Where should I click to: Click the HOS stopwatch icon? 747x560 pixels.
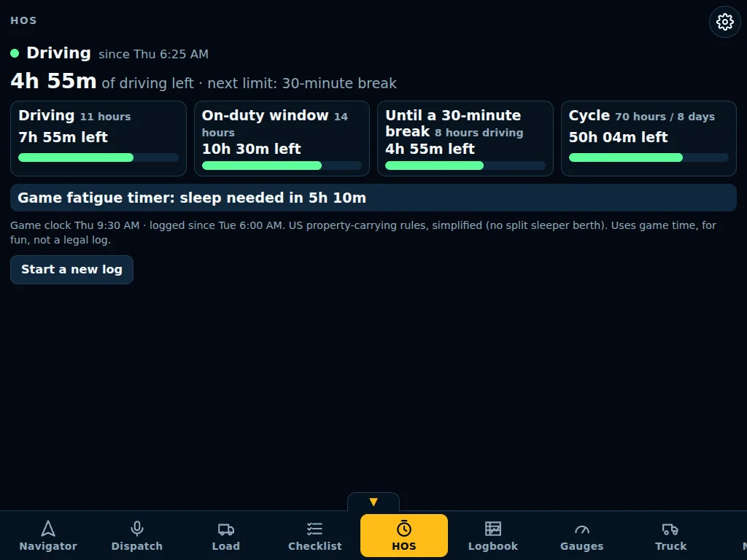(x=403, y=529)
